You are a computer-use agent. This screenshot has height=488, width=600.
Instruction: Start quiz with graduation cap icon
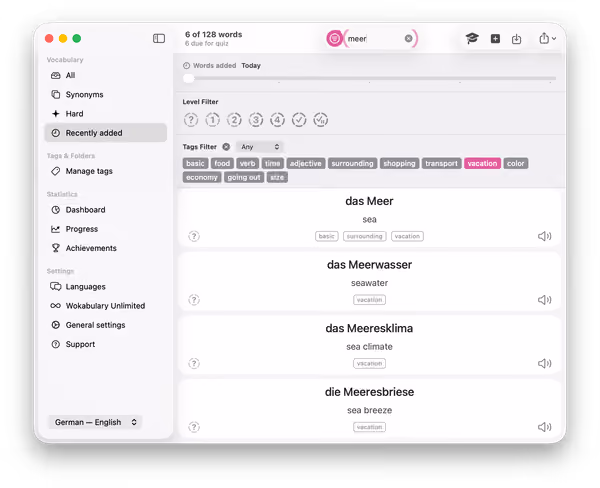click(472, 38)
